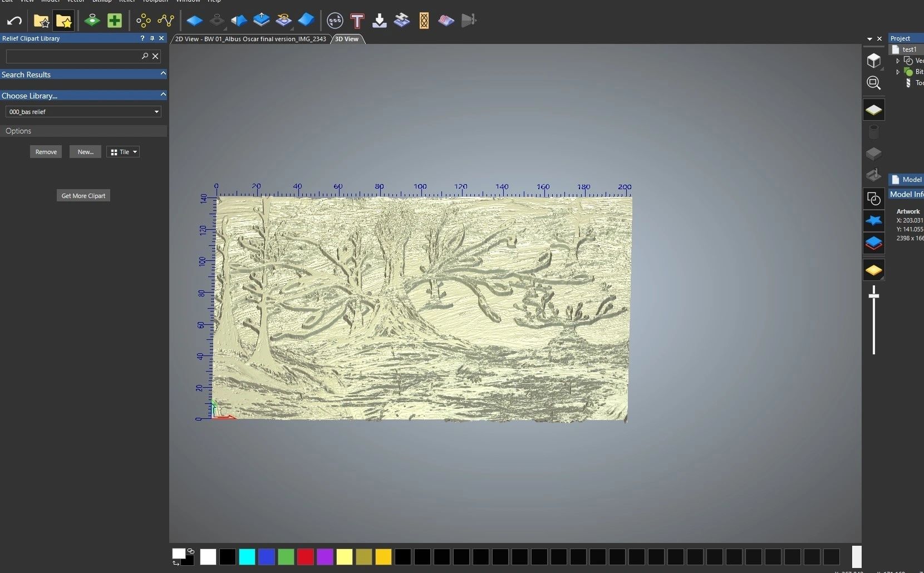Image resolution: width=924 pixels, height=573 pixels.
Task: Click the flat blue diamond relief icon
Action: click(194, 21)
